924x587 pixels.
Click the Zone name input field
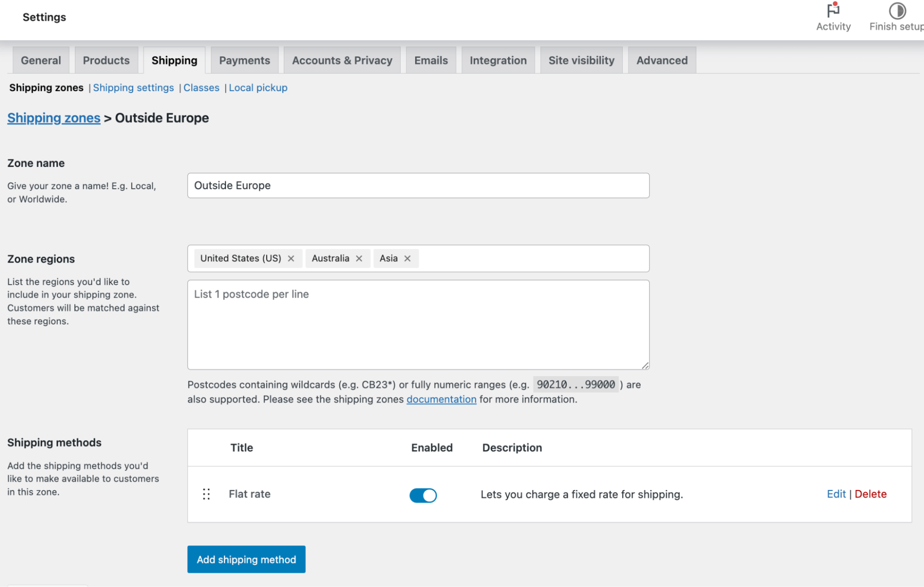coord(417,185)
